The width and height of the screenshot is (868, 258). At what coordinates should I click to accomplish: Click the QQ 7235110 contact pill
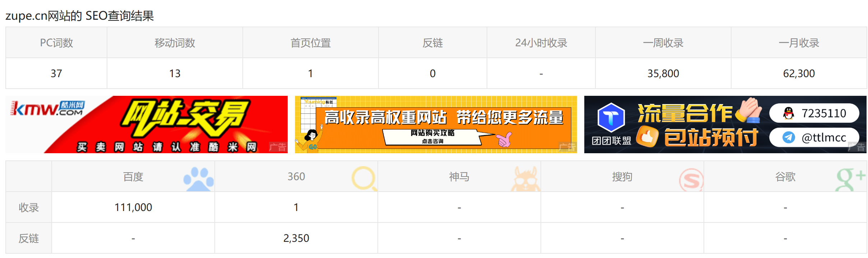(814, 113)
